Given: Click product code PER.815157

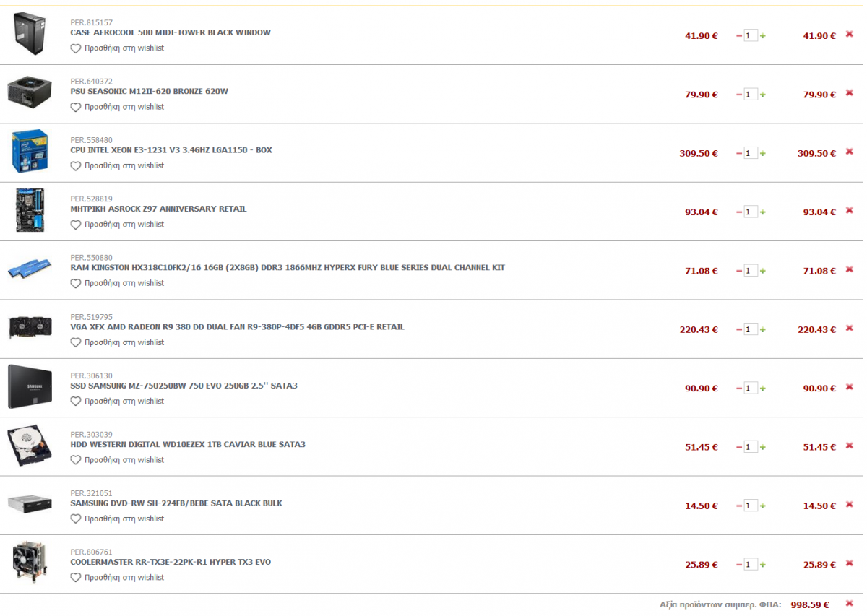Looking at the screenshot, I should 92,23.
